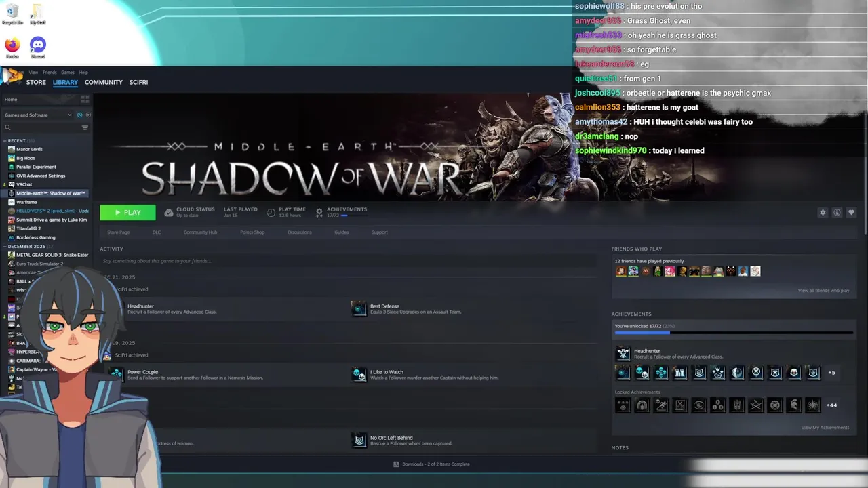Show the +5 more unlocked achievements
Screen dimensions: 868x488
point(831,372)
